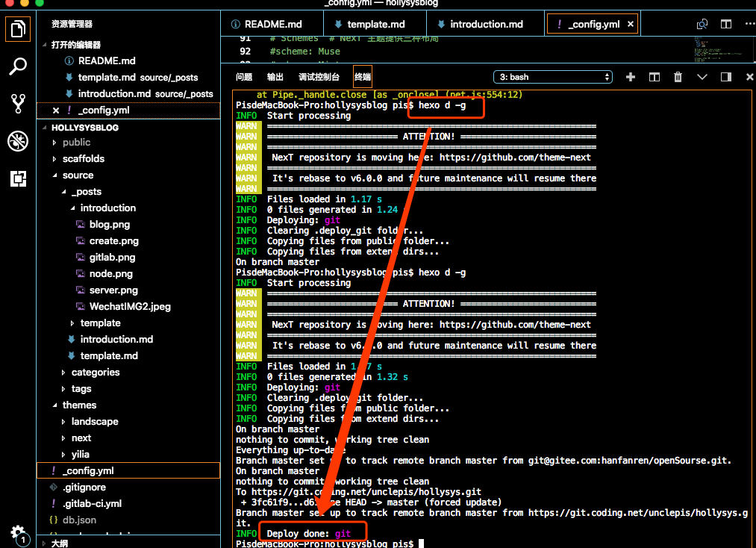Open the Source Control view
The height and width of the screenshot is (548, 756).
click(x=18, y=104)
